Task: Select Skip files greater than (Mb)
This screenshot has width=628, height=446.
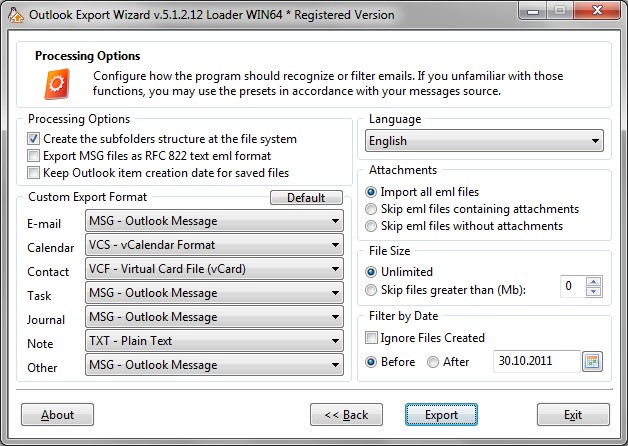Action: [371, 289]
